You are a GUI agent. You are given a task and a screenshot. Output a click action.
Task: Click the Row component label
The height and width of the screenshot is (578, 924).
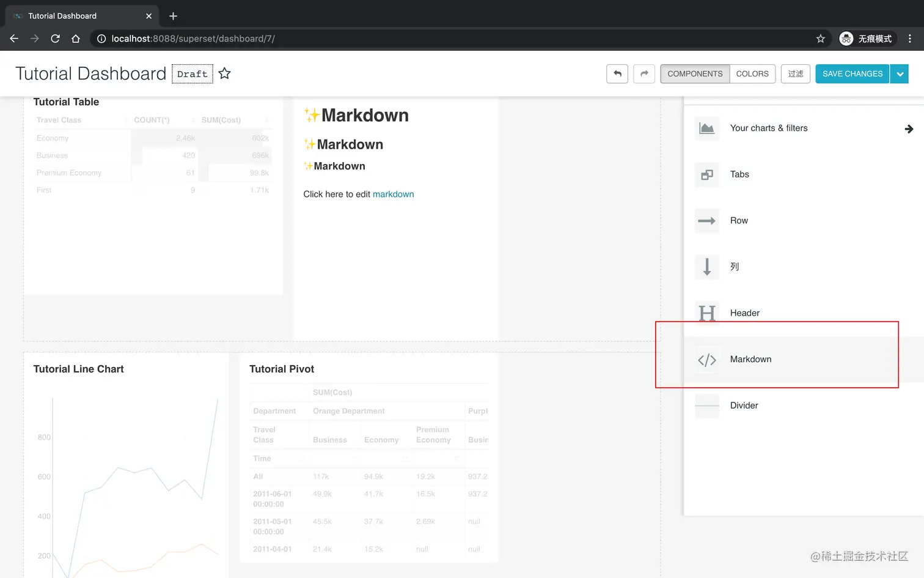pos(739,221)
